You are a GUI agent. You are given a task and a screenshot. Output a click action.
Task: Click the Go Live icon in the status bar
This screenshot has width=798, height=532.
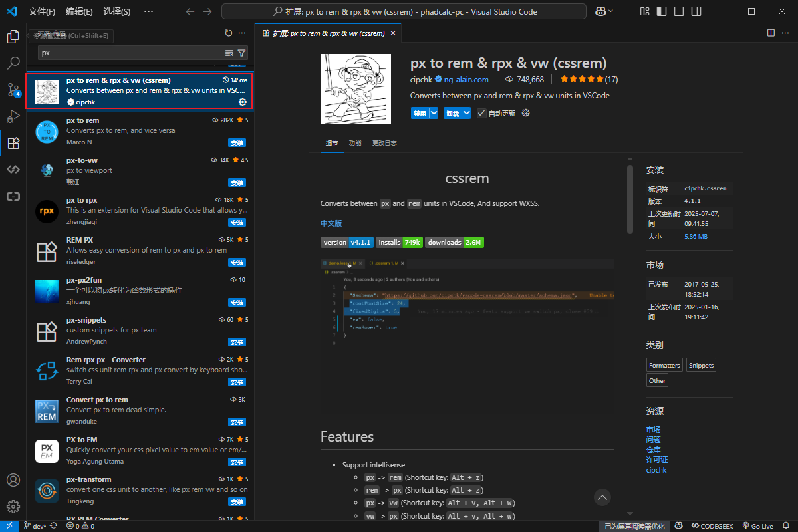(x=757, y=525)
